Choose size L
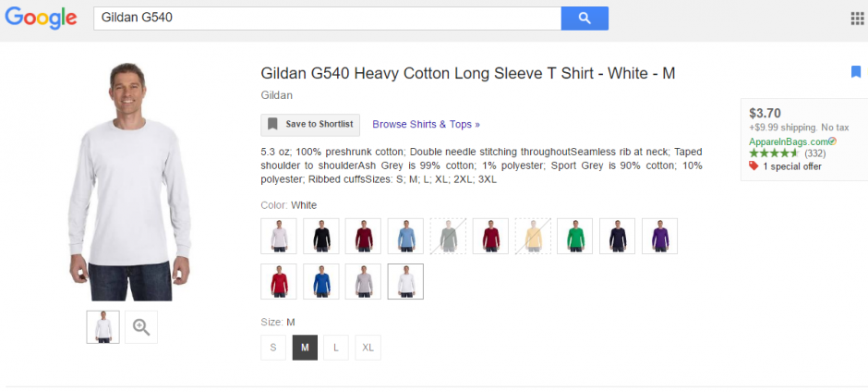The image size is (868, 392). coord(335,348)
